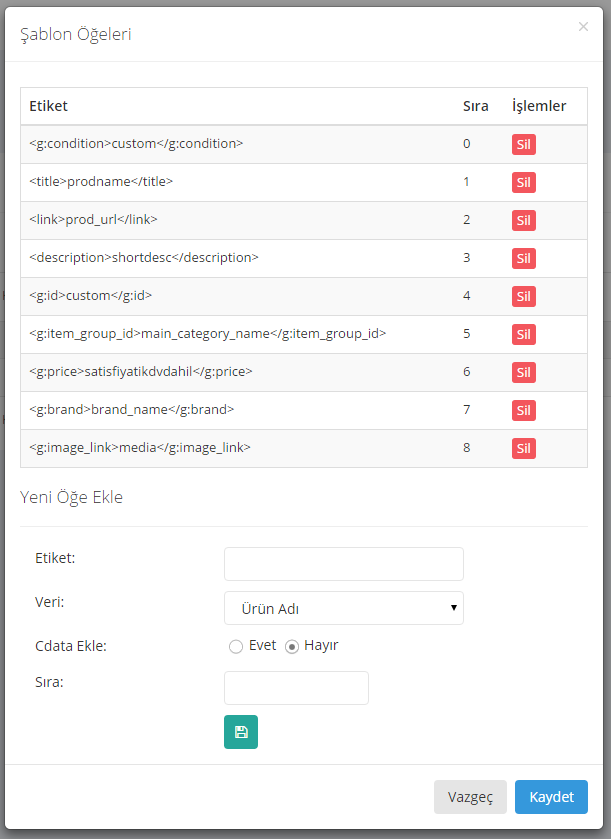This screenshot has width=611, height=839.
Task: Close the Şablon Öğeleri dialog with X
Action: pos(583,27)
